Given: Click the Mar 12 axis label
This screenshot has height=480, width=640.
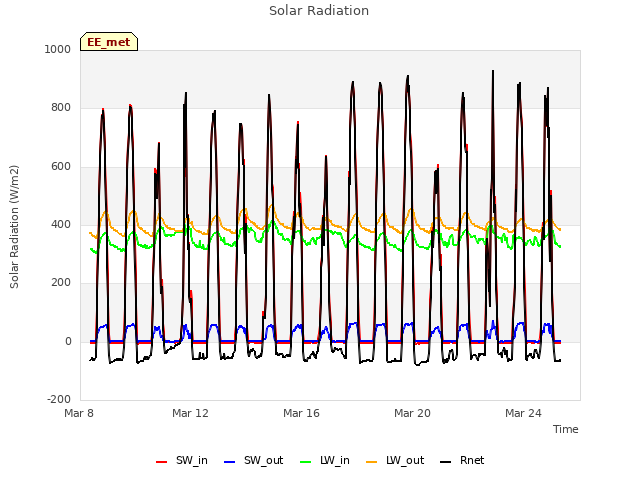Looking at the screenshot, I should coord(190,413).
